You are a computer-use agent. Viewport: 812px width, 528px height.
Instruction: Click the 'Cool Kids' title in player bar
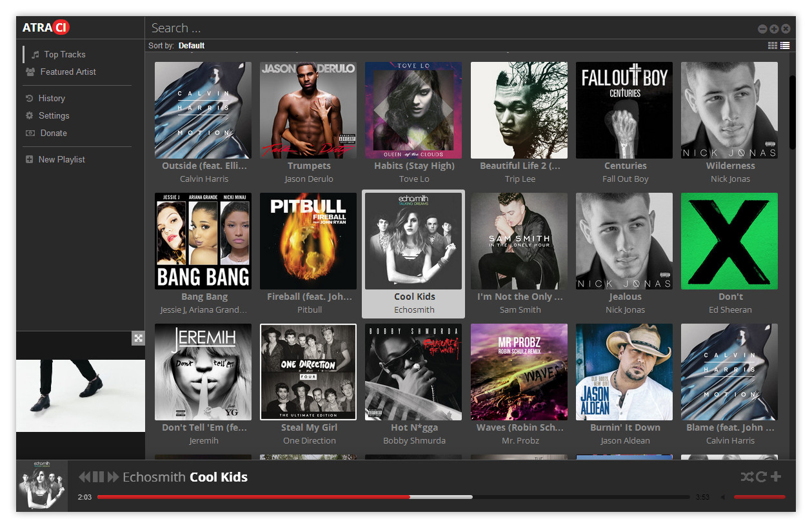click(219, 477)
